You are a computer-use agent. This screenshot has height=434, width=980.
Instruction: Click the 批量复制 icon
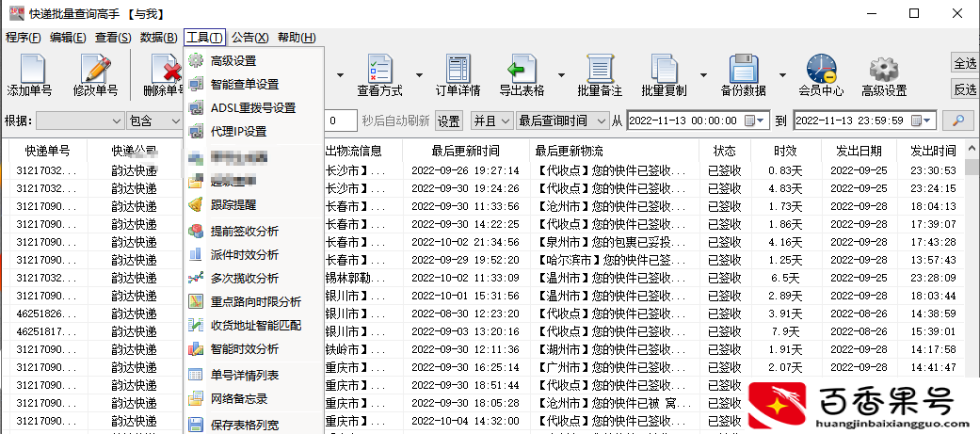click(x=664, y=75)
